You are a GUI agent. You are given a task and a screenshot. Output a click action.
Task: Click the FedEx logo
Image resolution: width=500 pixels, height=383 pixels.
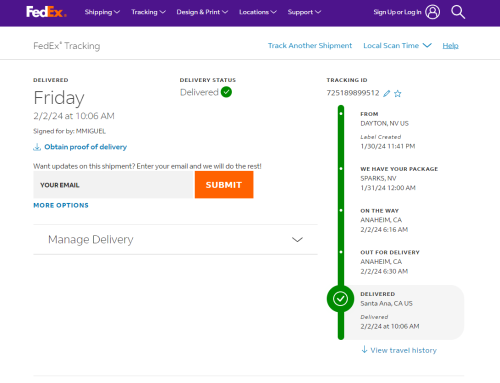pos(46,12)
